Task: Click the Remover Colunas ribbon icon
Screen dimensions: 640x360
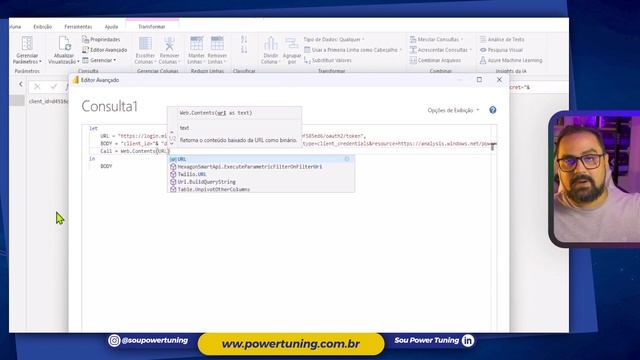Action: coord(169,44)
